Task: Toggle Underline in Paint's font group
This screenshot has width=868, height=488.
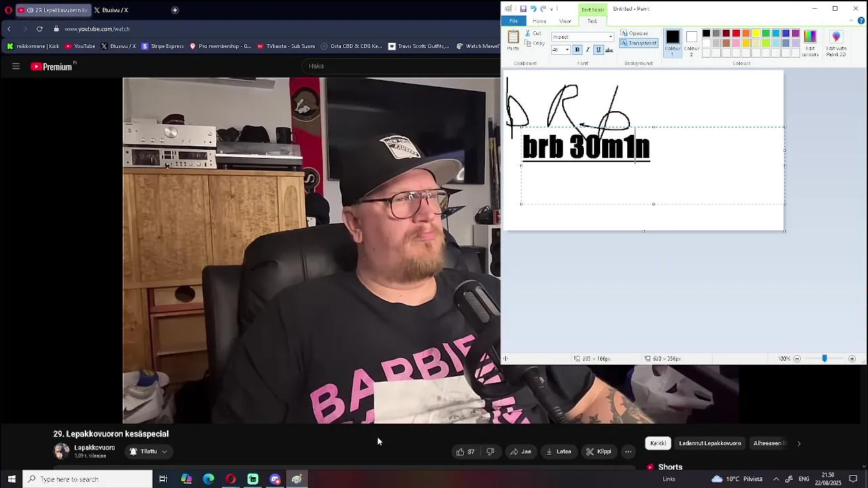Action: click(x=598, y=50)
